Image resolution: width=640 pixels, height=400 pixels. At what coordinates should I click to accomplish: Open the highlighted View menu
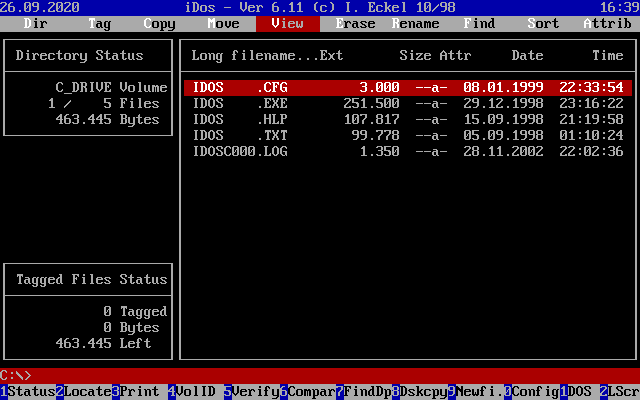point(287,23)
